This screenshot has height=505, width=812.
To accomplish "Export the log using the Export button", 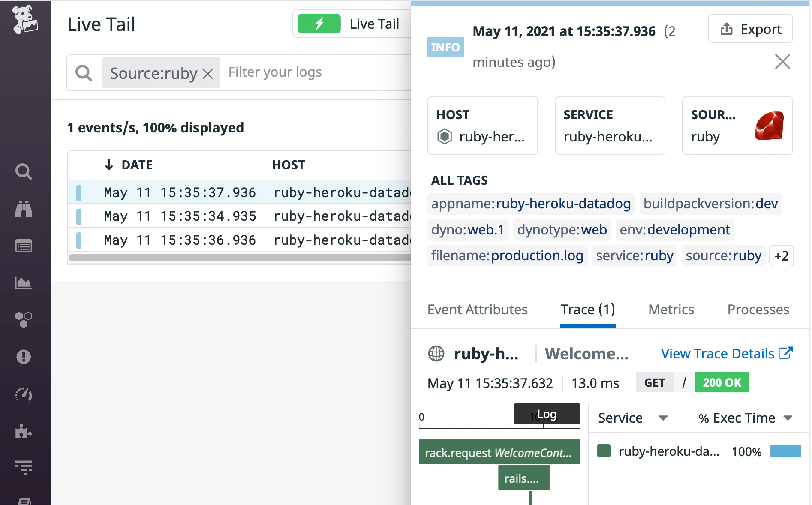I will [750, 29].
